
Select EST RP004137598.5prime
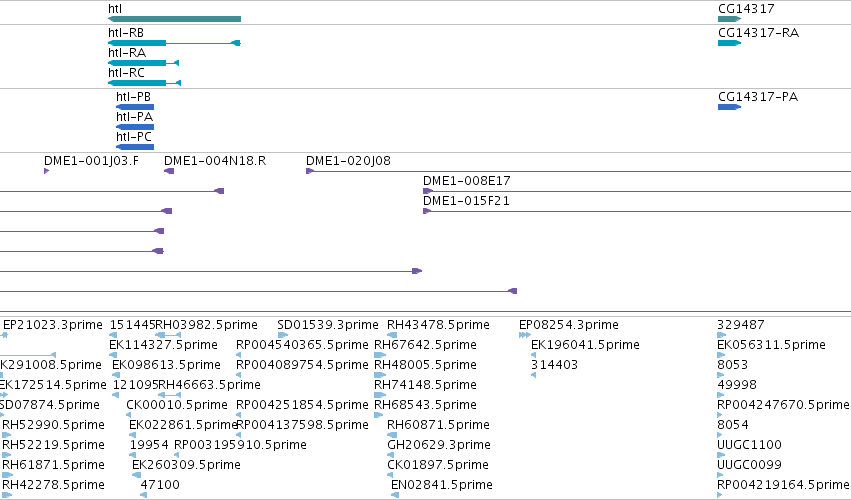(302, 425)
